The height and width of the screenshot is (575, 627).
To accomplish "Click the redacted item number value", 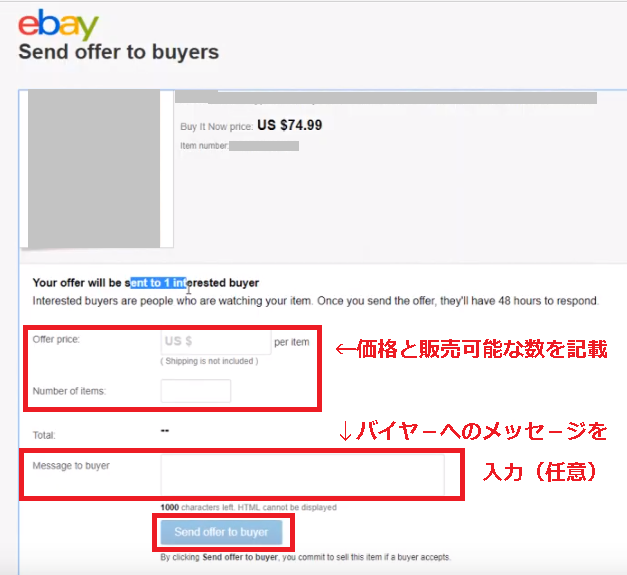I will click(264, 146).
